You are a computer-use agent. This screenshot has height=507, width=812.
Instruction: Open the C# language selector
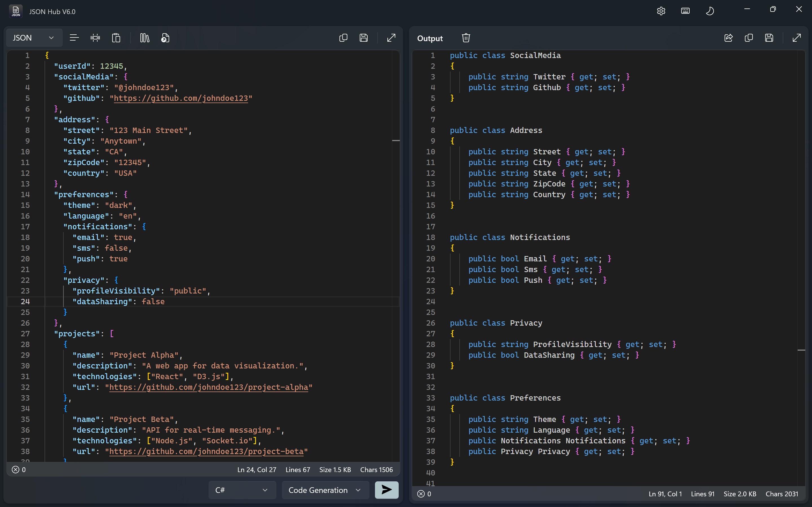[242, 490]
